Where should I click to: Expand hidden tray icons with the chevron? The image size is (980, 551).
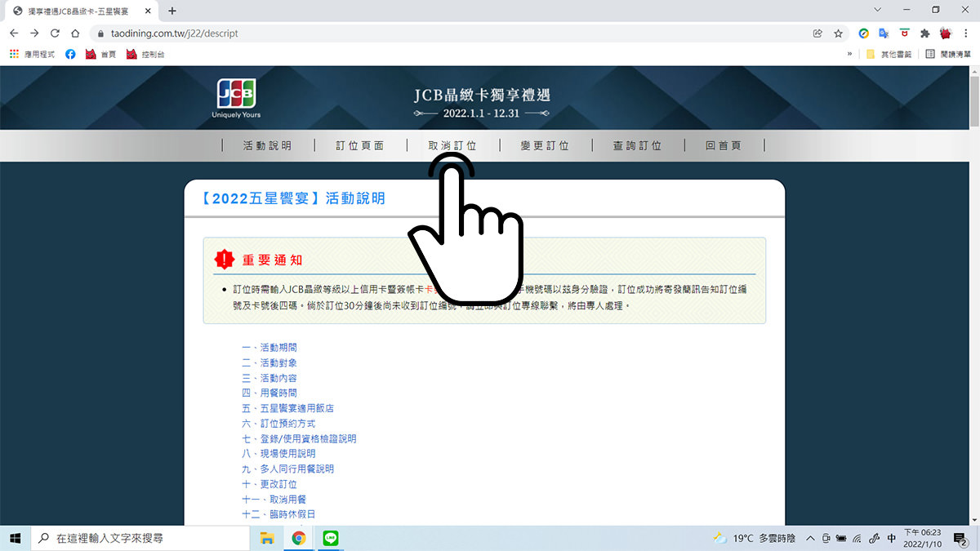[811, 538]
